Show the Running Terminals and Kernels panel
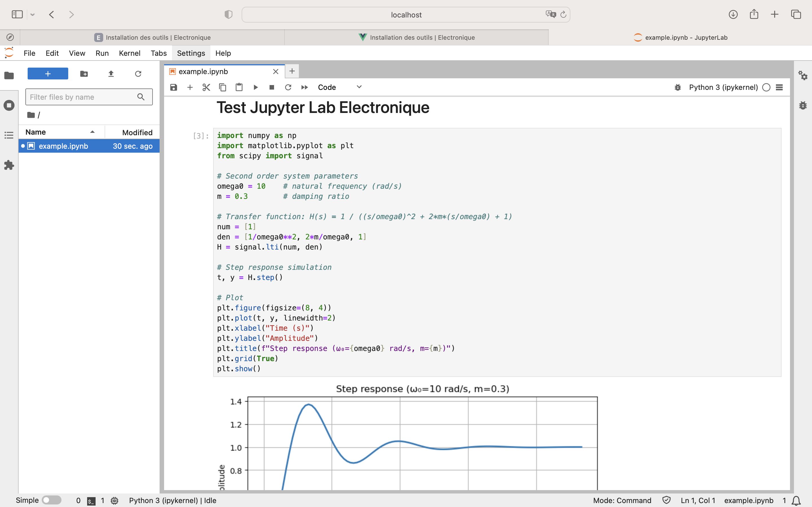This screenshot has width=812, height=507. click(9, 105)
